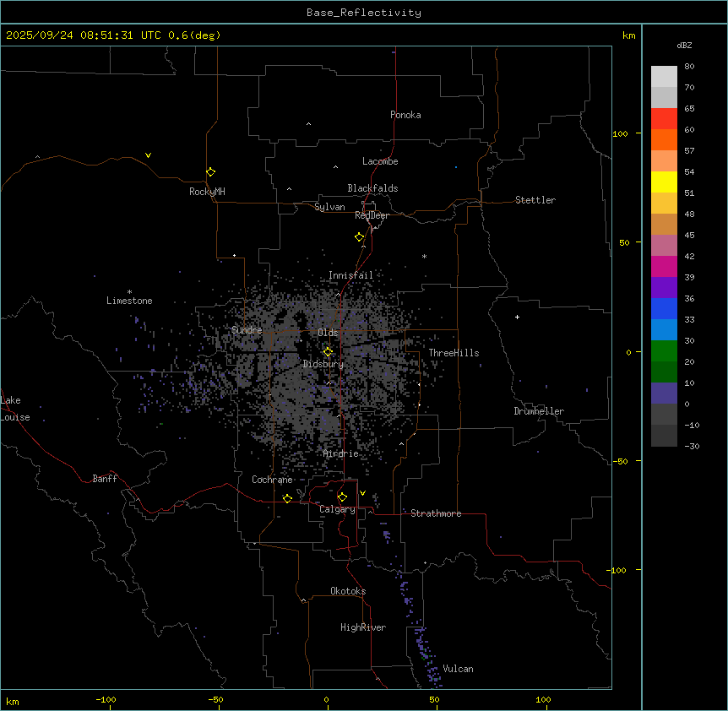728x711 pixels.
Task: Click the UTC timestamp in the header
Action: tap(113, 35)
